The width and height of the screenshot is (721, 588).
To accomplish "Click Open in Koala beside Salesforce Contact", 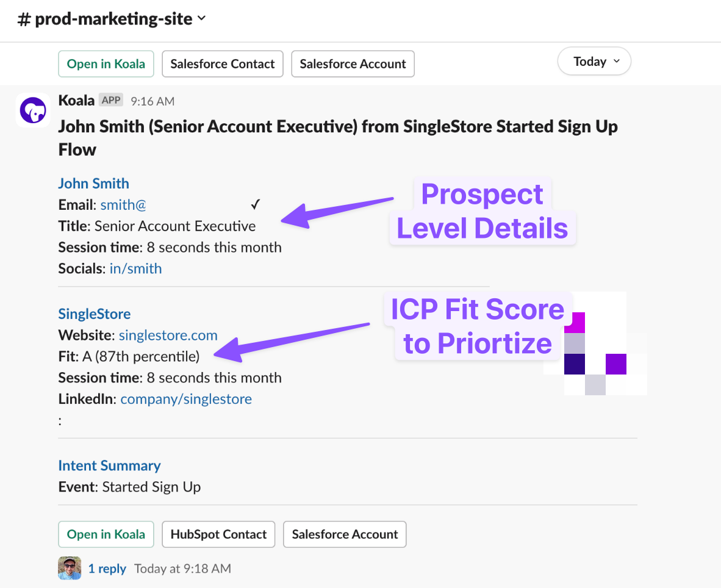I will [x=106, y=64].
